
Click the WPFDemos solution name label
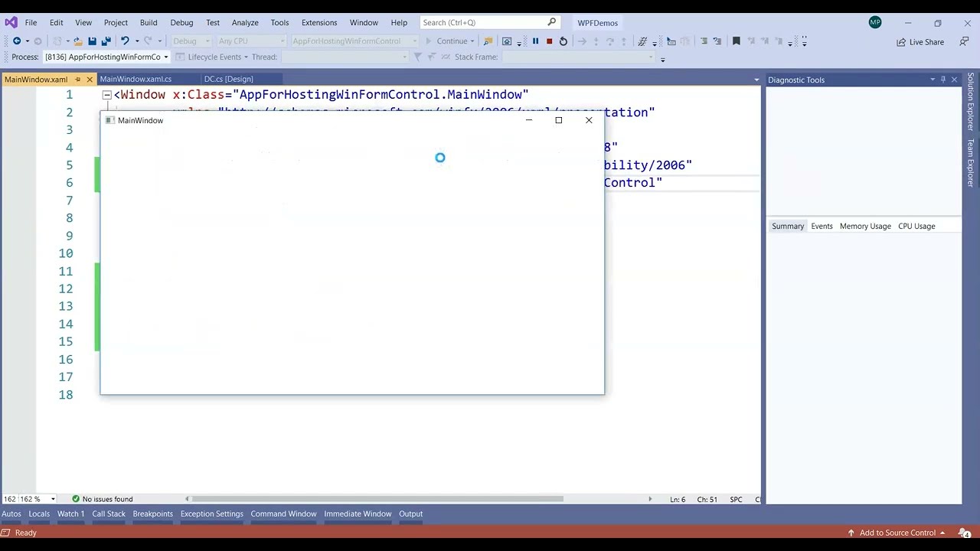[x=597, y=23]
